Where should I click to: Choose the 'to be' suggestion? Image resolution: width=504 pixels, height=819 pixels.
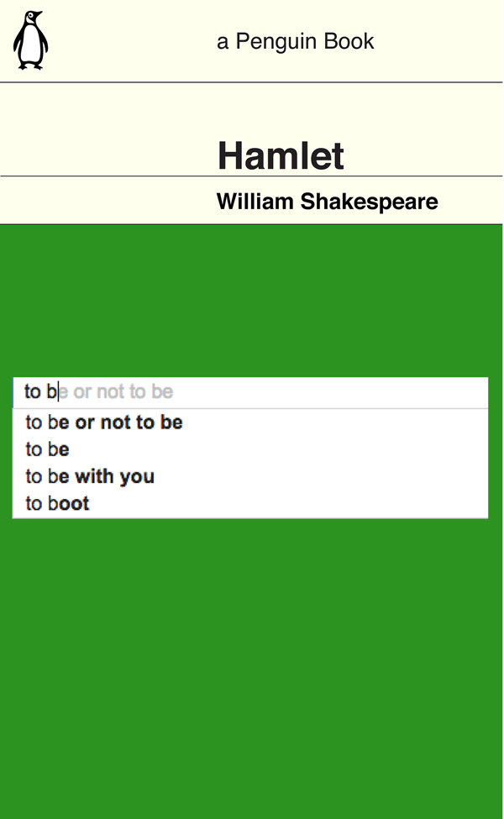(x=250, y=449)
